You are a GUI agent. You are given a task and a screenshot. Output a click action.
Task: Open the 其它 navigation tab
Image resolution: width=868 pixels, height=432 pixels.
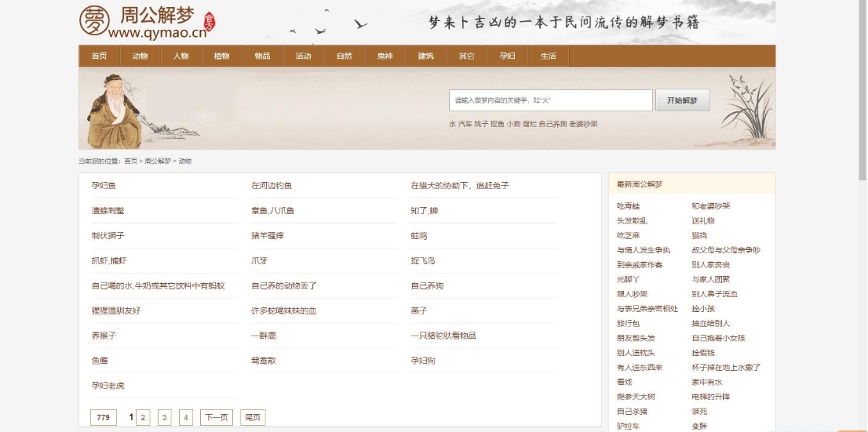[467, 56]
